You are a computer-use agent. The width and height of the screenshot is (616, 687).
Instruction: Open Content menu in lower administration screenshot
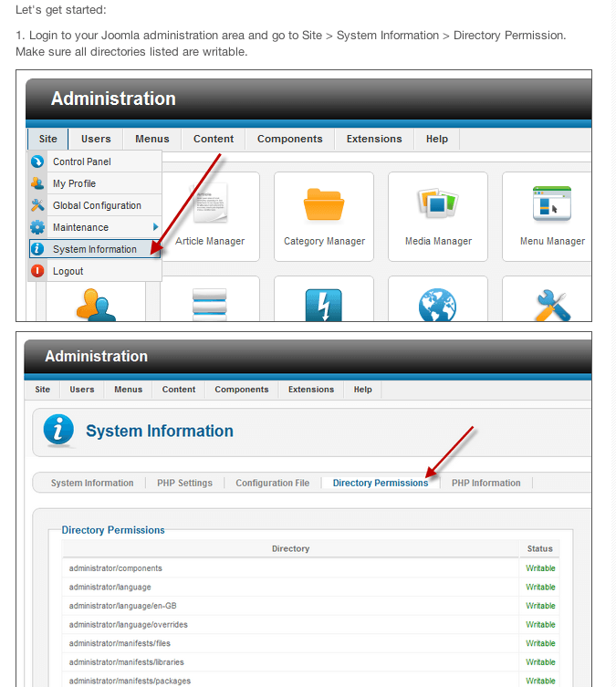(179, 390)
